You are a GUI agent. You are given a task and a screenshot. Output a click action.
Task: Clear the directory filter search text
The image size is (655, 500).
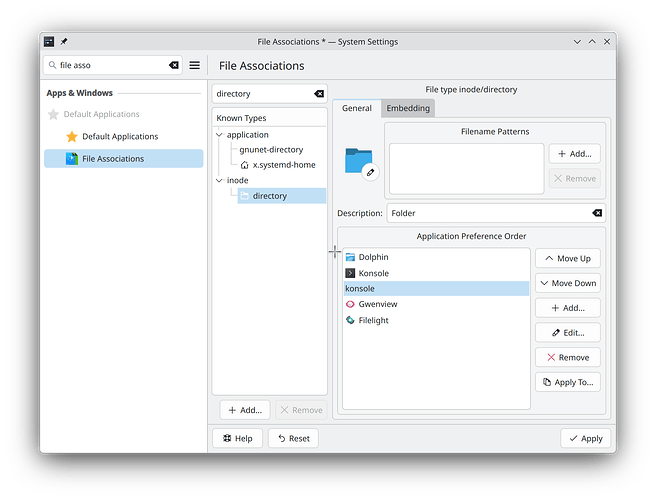[319, 93]
